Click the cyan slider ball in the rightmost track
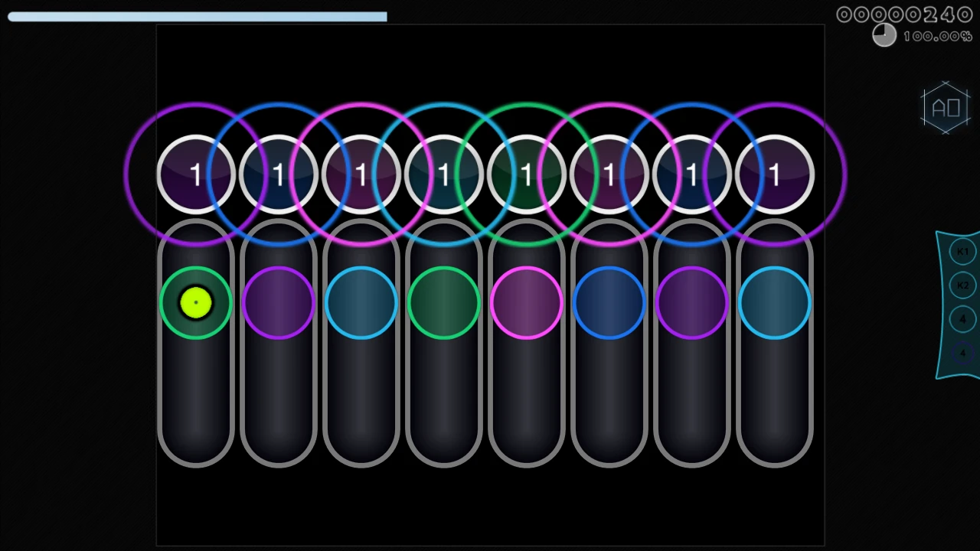 coord(774,303)
